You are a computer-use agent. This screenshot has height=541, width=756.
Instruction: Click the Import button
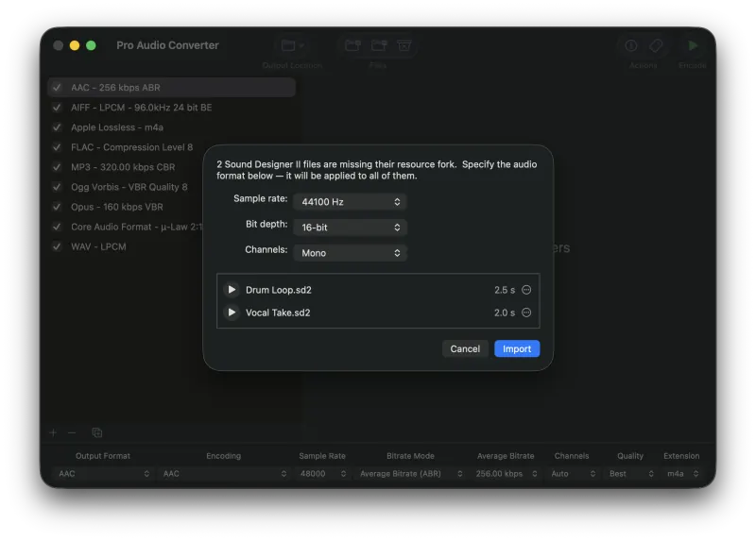coord(517,348)
